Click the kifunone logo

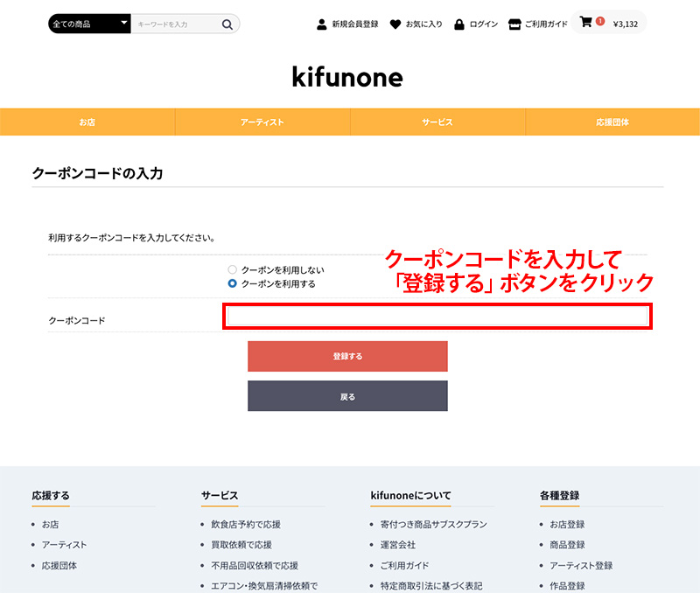pos(347,77)
